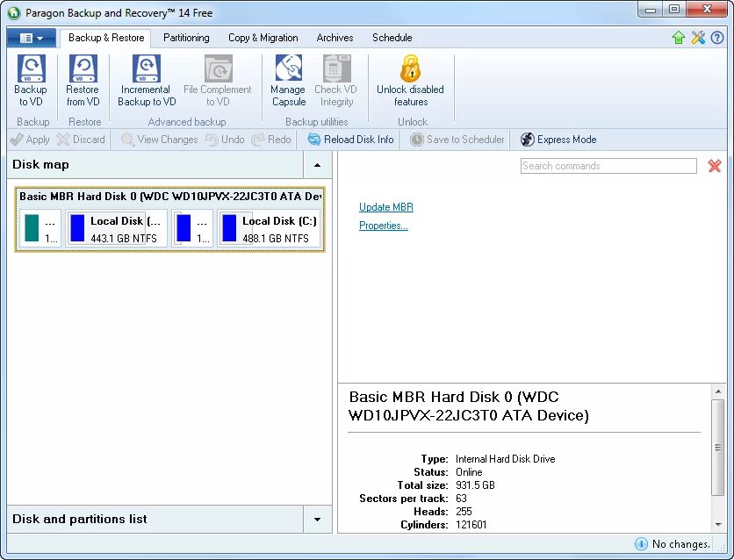
Task: Select the small blue third partition
Action: (x=192, y=228)
